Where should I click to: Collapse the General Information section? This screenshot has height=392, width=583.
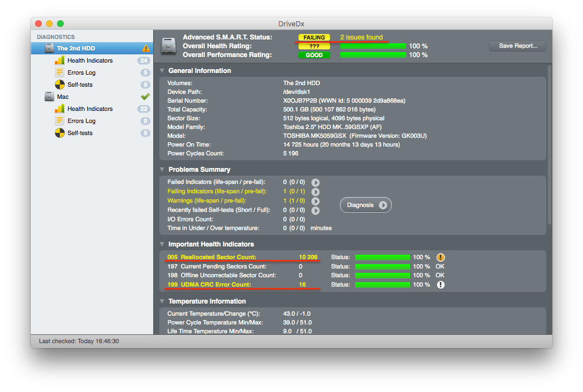click(x=162, y=71)
